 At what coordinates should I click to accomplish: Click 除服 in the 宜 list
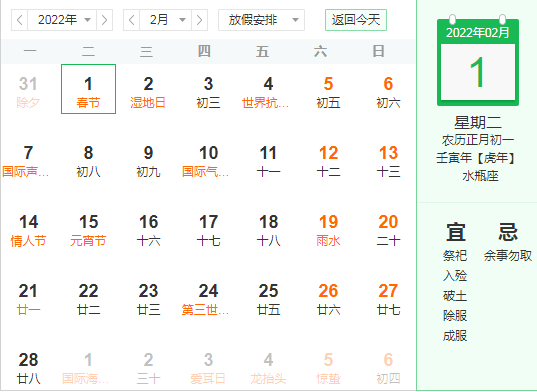point(455,316)
